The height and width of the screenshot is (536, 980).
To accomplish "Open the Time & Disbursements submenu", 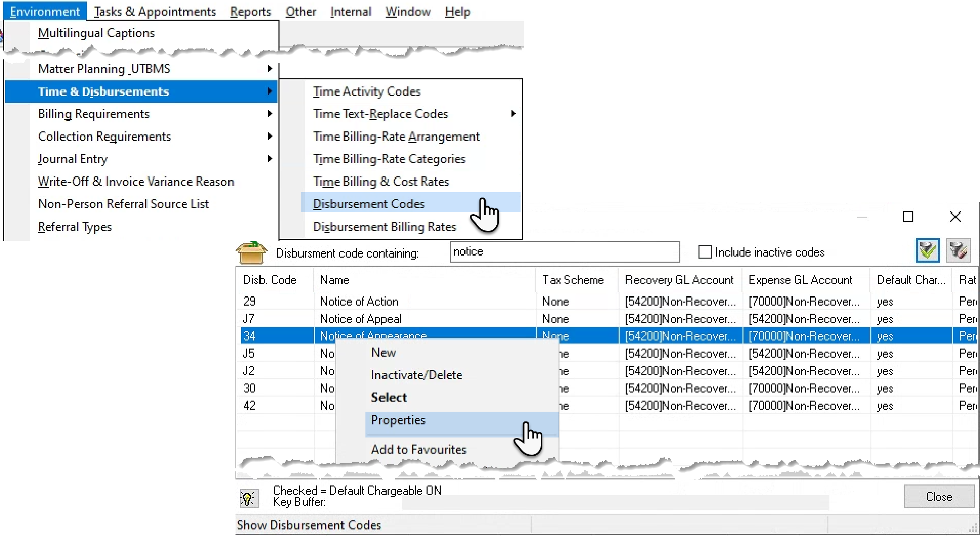I will coord(141,91).
